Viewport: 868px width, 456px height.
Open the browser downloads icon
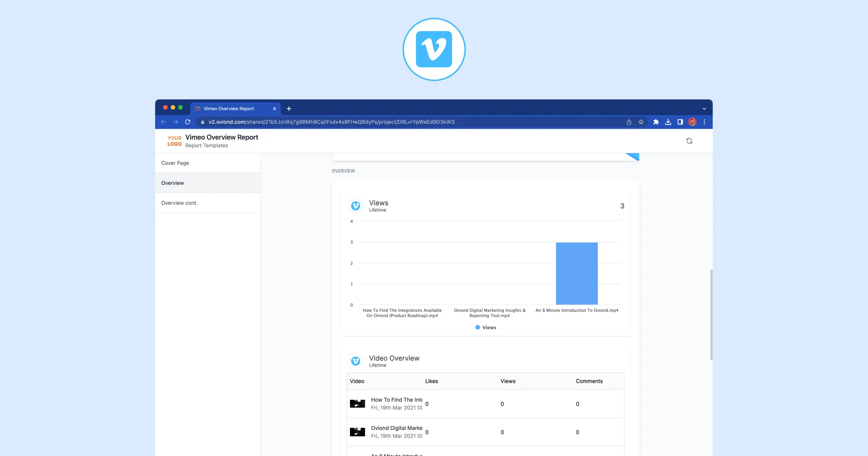[668, 122]
